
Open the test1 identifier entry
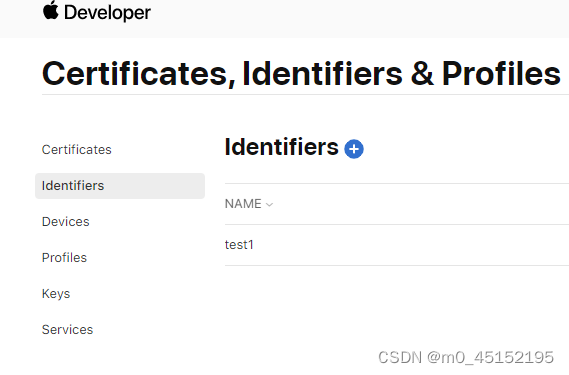239,245
